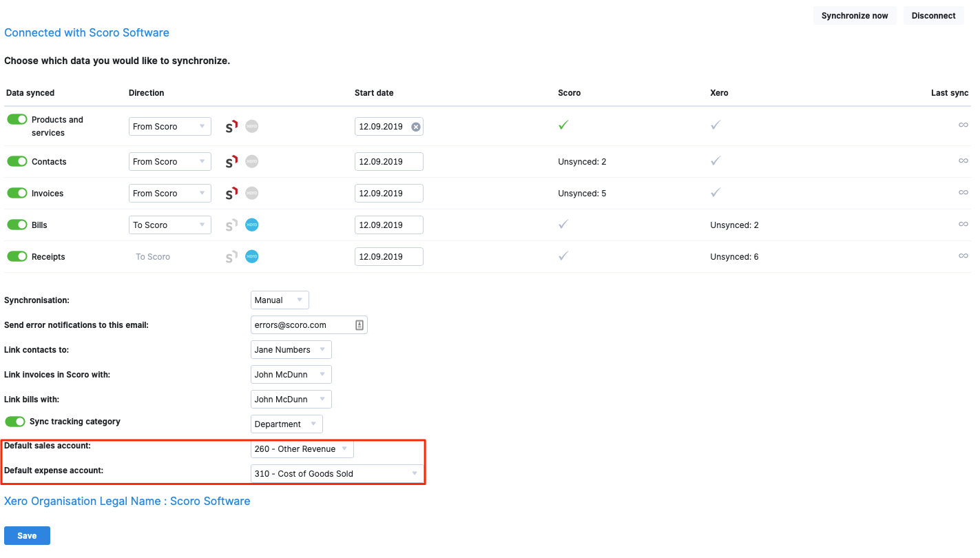Screen dimensions: 980x558
Task: Click Scoro logo icon in Invoices row
Action: tap(231, 194)
